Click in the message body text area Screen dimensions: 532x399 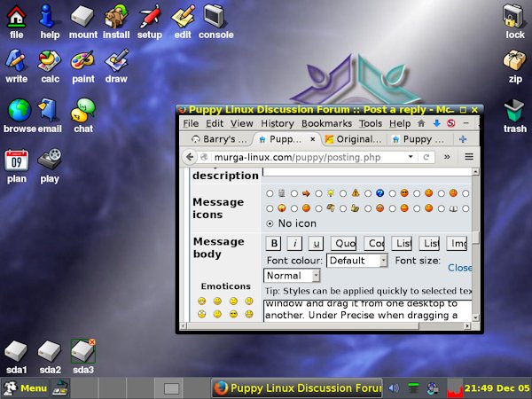368,309
